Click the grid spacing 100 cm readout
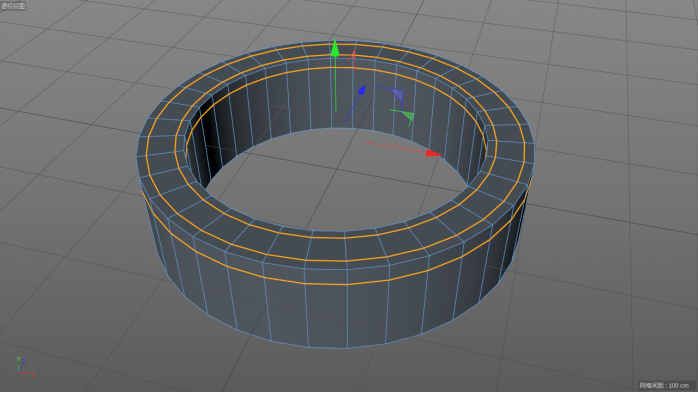The width and height of the screenshot is (698, 393). coord(664,385)
